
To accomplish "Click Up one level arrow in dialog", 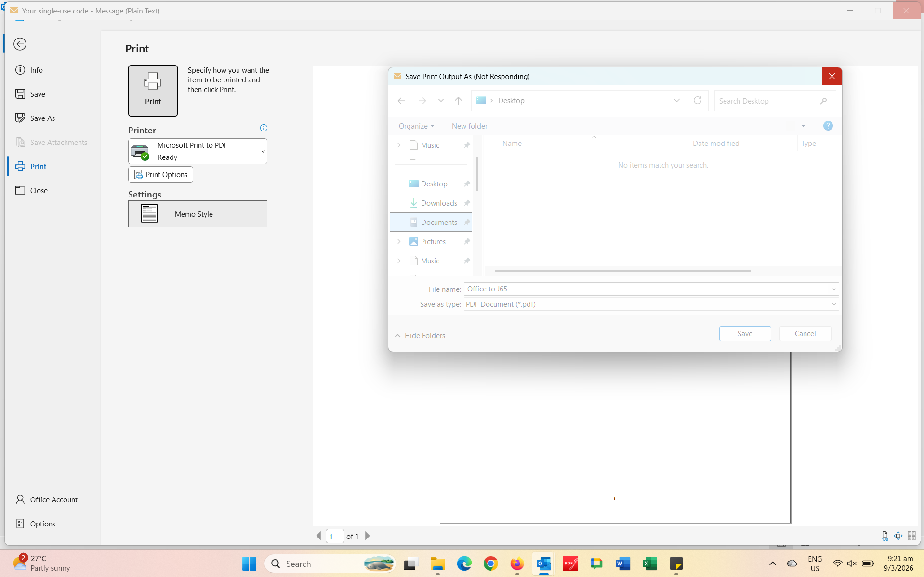I will click(458, 101).
